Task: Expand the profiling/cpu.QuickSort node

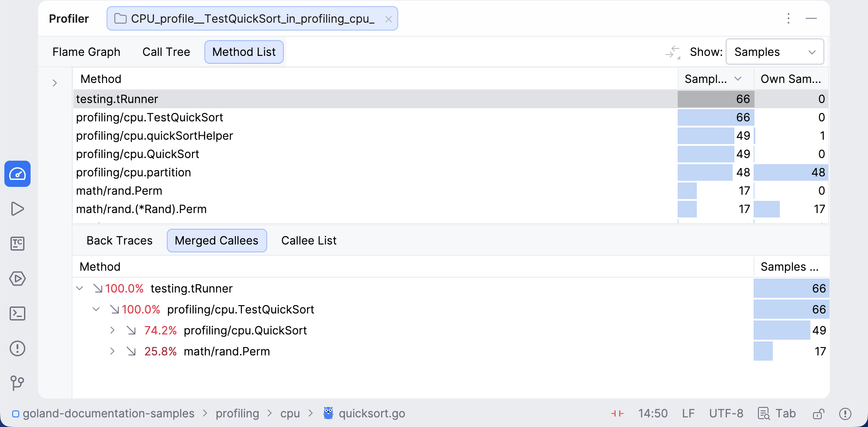Action: [x=113, y=330]
